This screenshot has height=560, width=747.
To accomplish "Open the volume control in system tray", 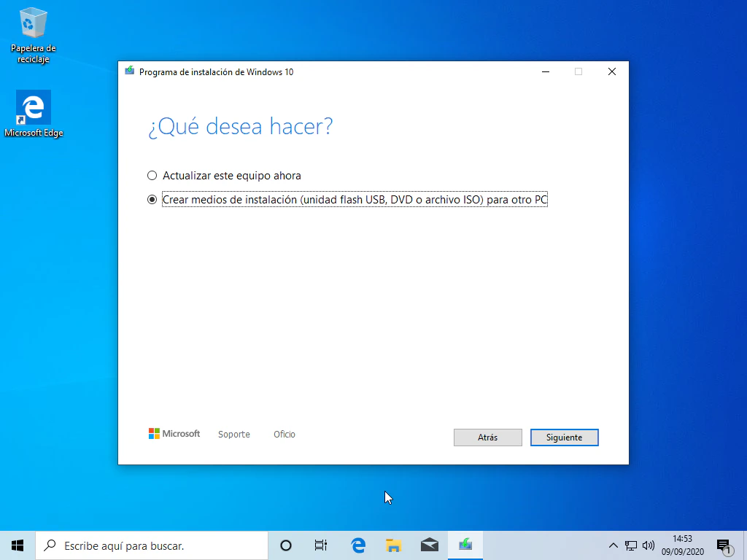I will (648, 545).
